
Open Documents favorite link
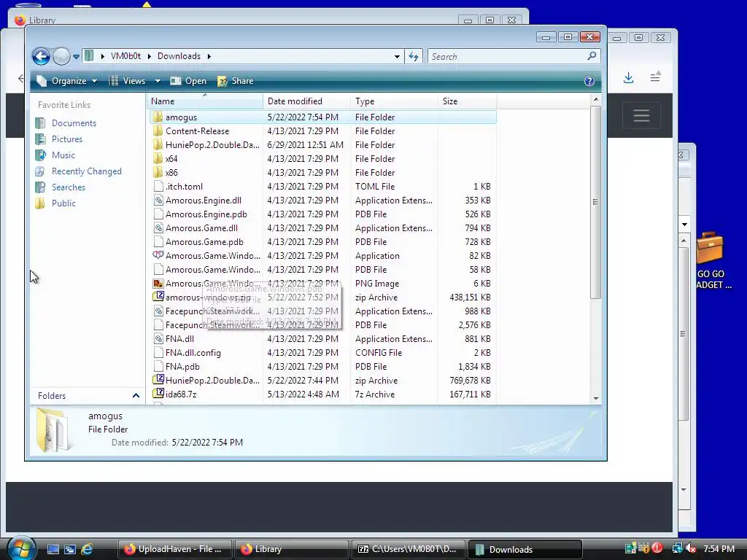pyautogui.click(x=74, y=122)
